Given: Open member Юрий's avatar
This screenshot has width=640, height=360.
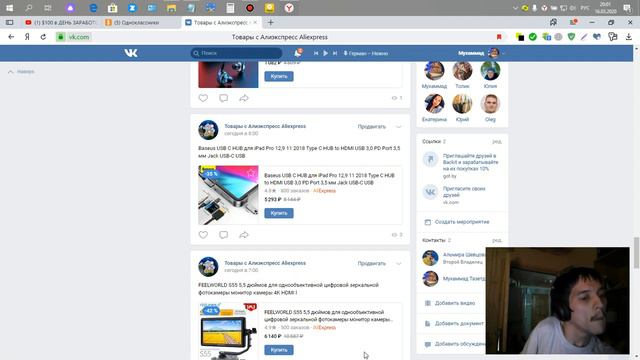Looking at the screenshot, I should point(462,104).
